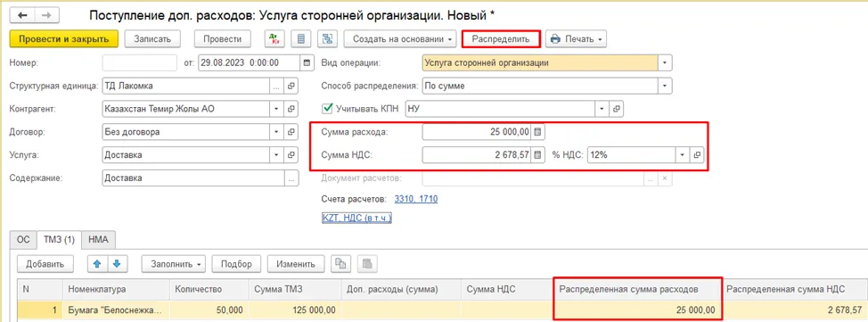Open the Заполнить dropdown menu
Screen dimensions: 868x322
[174, 264]
